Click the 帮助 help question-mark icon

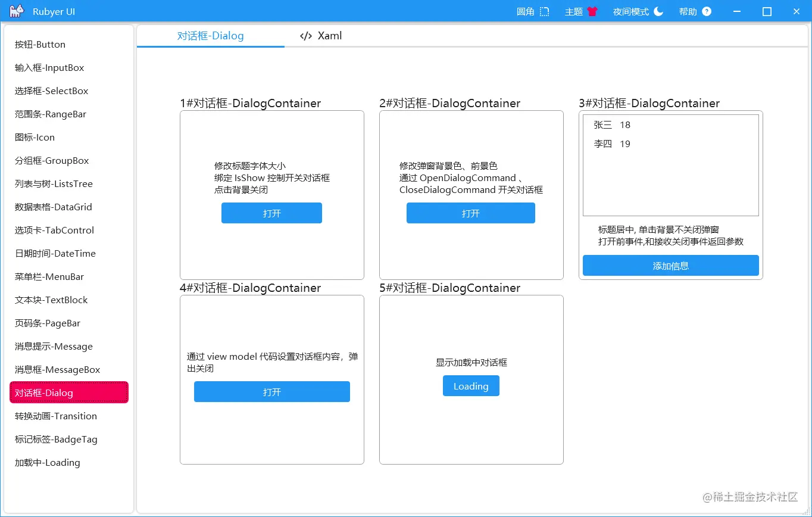(708, 11)
